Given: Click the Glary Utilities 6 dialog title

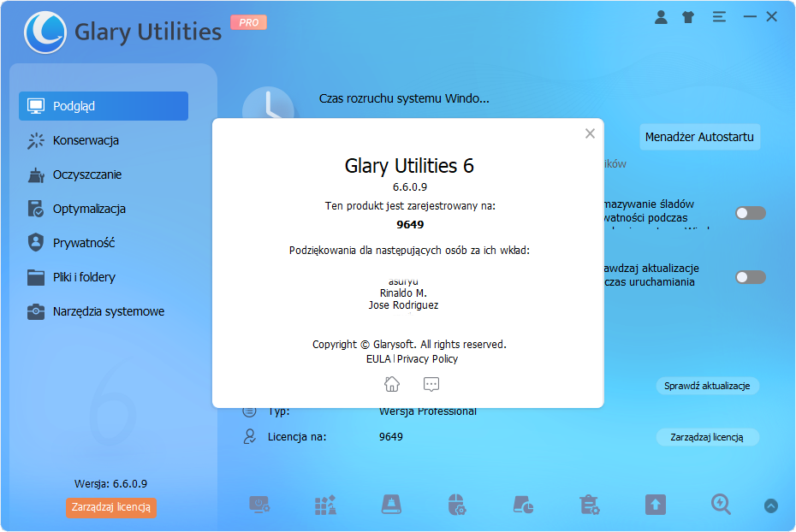Looking at the screenshot, I should click(x=409, y=166).
